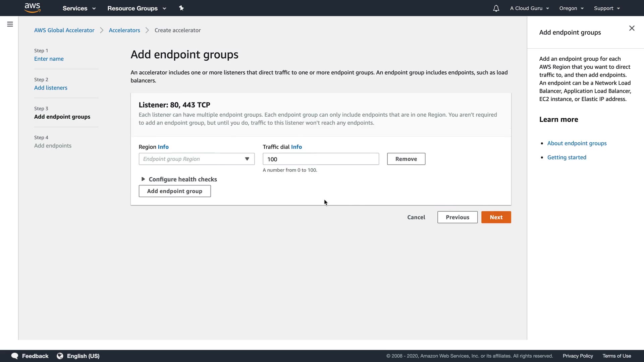Click the Remove endpoint group button
This screenshot has height=362, width=644.
point(406,159)
